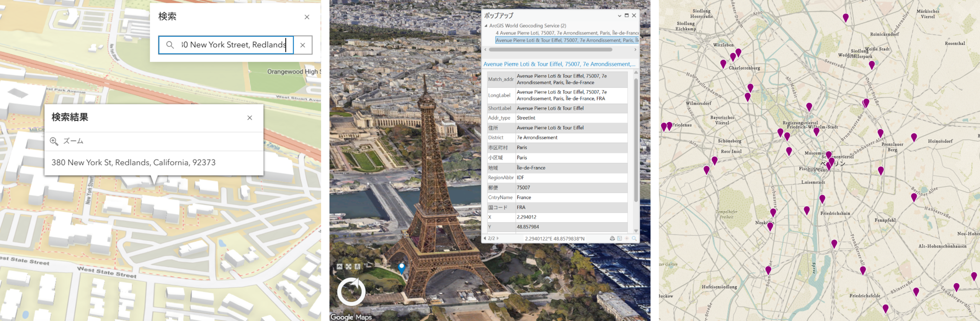Open the popup pane options dropdown chevron
The width and height of the screenshot is (980, 321).
click(x=619, y=16)
